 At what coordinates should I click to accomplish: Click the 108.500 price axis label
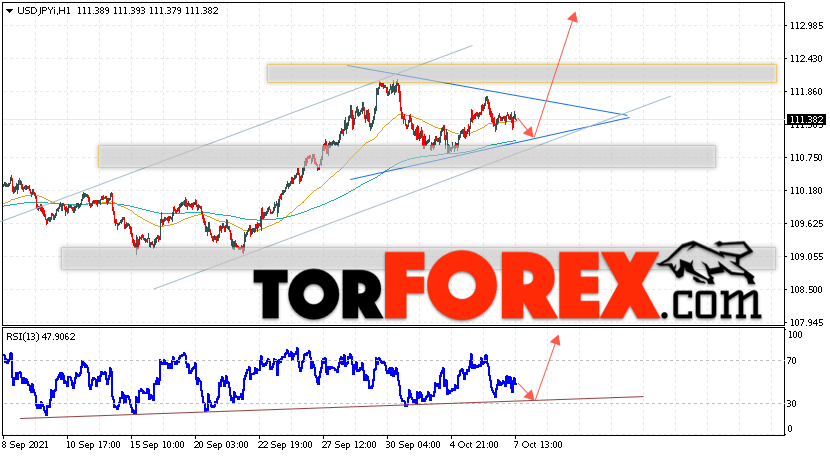[806, 290]
